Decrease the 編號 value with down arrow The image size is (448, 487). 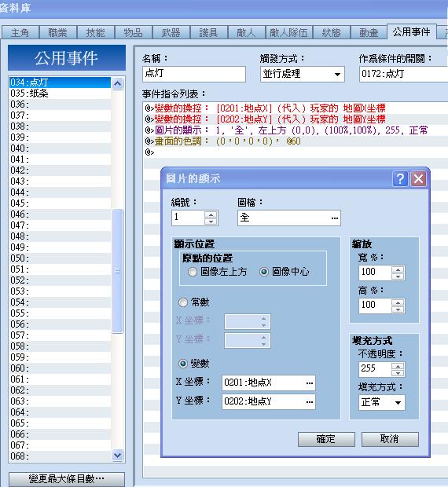click(x=211, y=222)
